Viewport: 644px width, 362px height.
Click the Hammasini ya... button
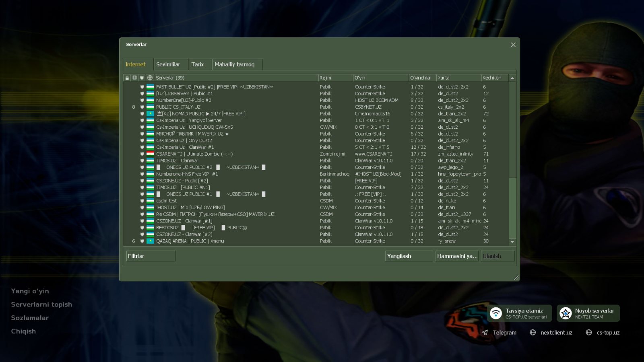point(457,256)
